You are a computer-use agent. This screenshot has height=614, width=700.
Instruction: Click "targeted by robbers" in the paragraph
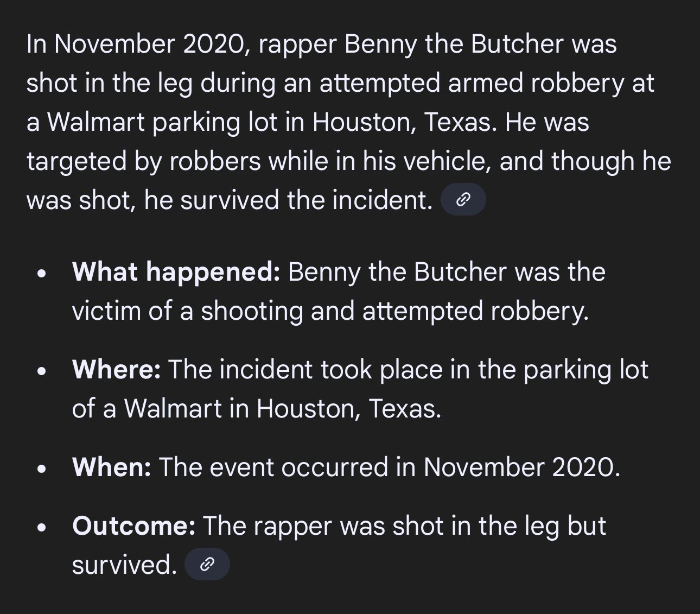pyautogui.click(x=143, y=161)
